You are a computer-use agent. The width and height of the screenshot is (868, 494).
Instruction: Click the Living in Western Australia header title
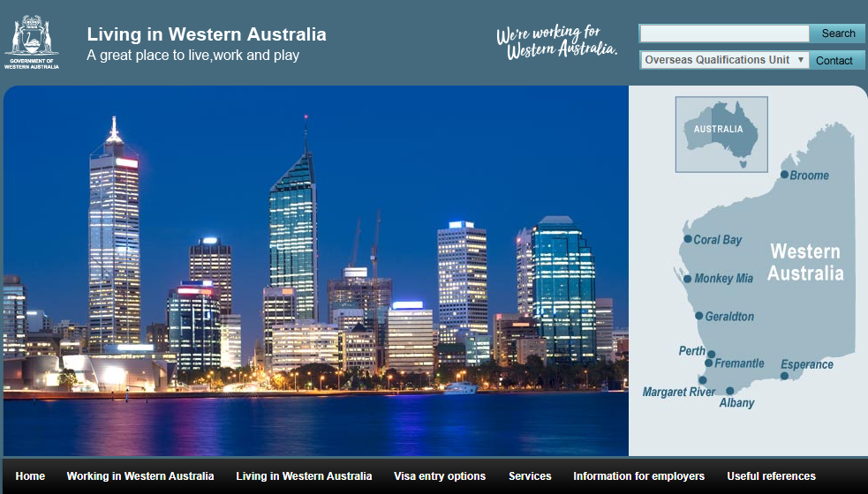207,34
